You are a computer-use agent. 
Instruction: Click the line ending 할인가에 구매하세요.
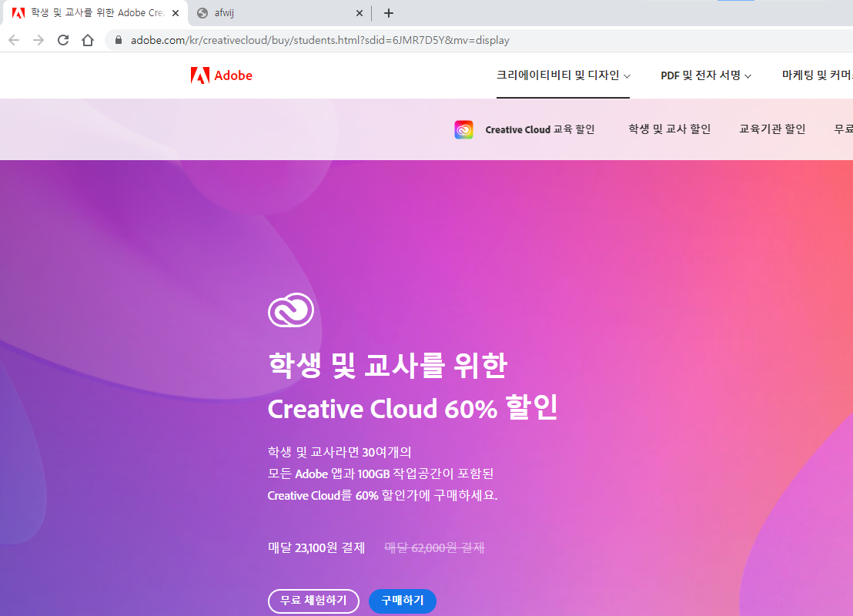pos(383,495)
